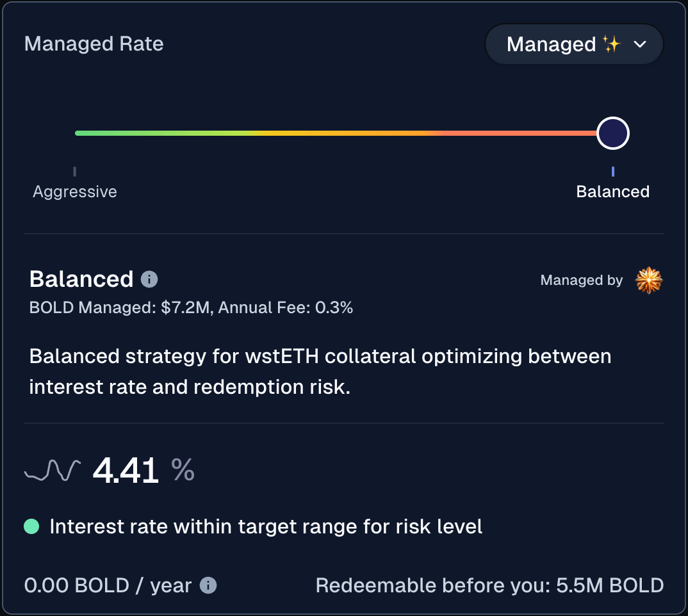This screenshot has height=616, width=688.
Task: Click the 4.41 interest rate value
Action: click(126, 471)
